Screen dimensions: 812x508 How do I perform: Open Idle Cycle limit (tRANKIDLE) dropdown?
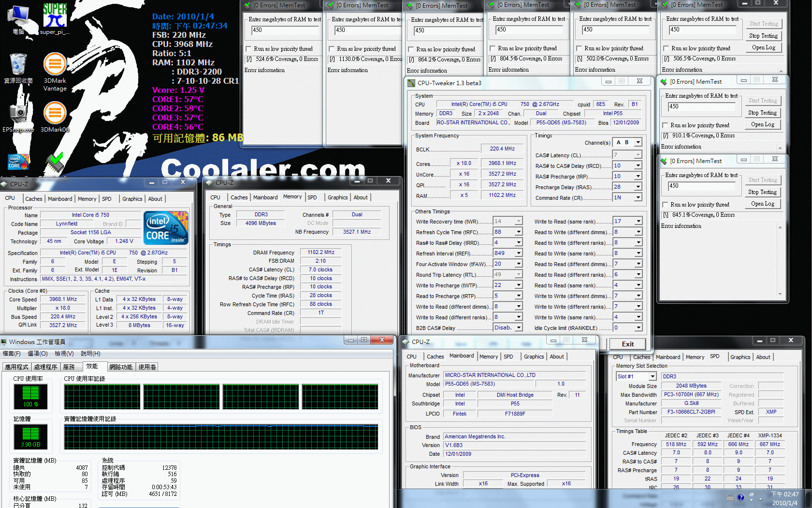coord(638,328)
